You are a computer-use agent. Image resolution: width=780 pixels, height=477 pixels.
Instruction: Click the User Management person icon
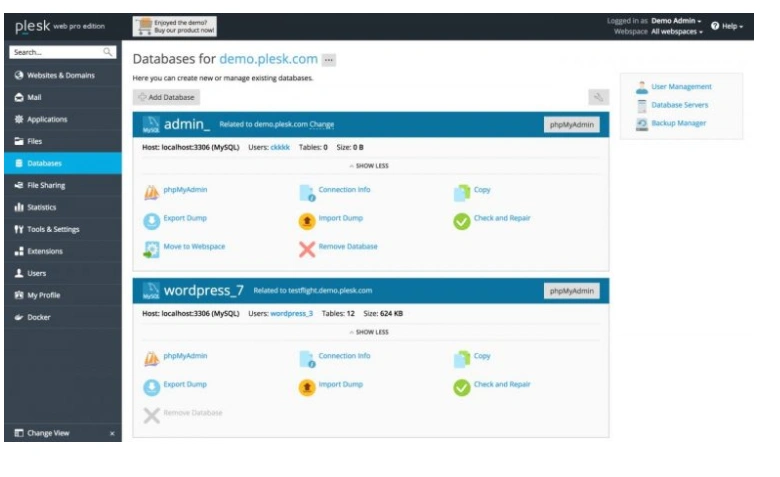pyautogui.click(x=642, y=87)
